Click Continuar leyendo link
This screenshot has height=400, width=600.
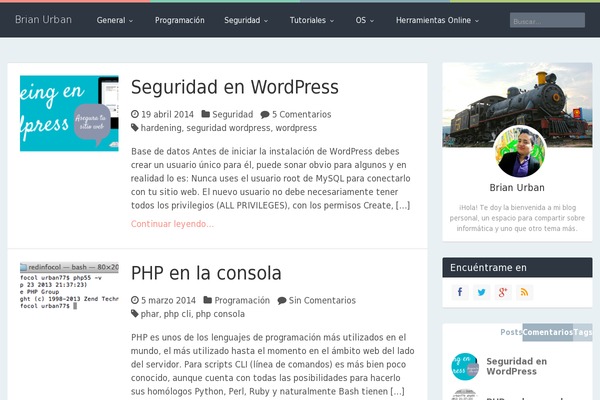[172, 224]
